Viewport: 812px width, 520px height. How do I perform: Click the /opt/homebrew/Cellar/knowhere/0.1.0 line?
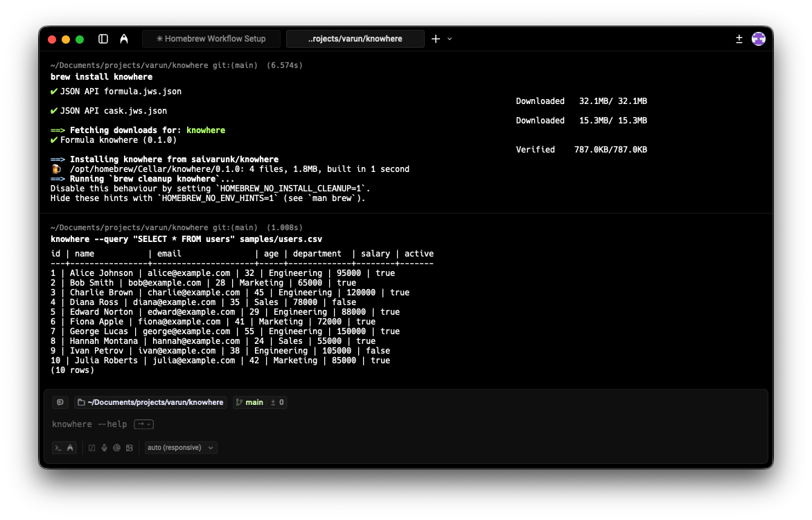pos(231,170)
